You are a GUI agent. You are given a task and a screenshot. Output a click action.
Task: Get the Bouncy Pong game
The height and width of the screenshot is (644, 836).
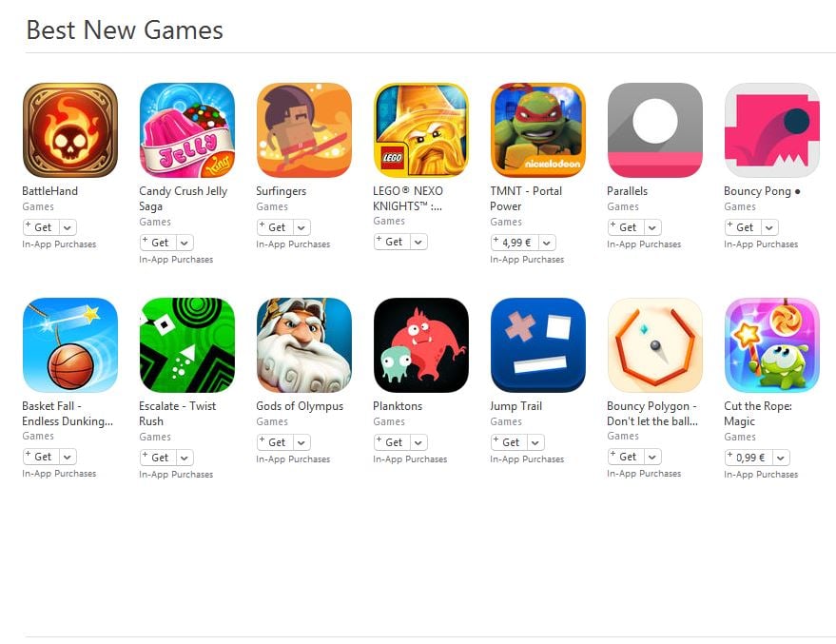742,227
